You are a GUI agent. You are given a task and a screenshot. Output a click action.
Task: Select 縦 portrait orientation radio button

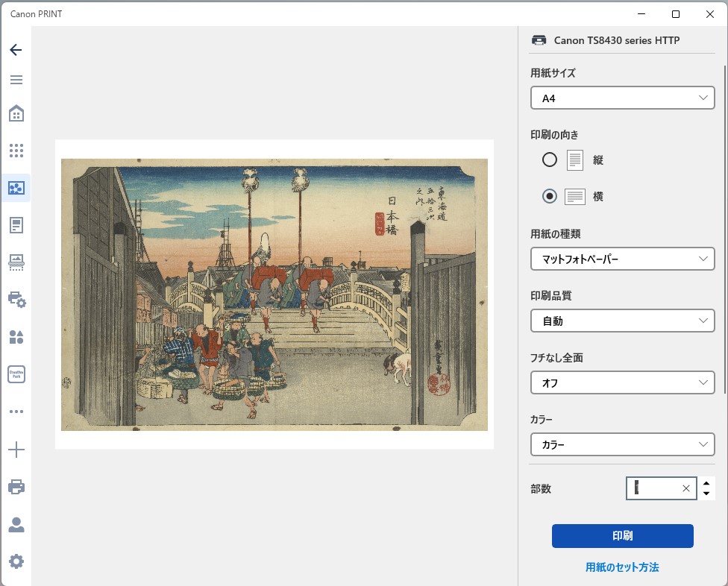(550, 160)
